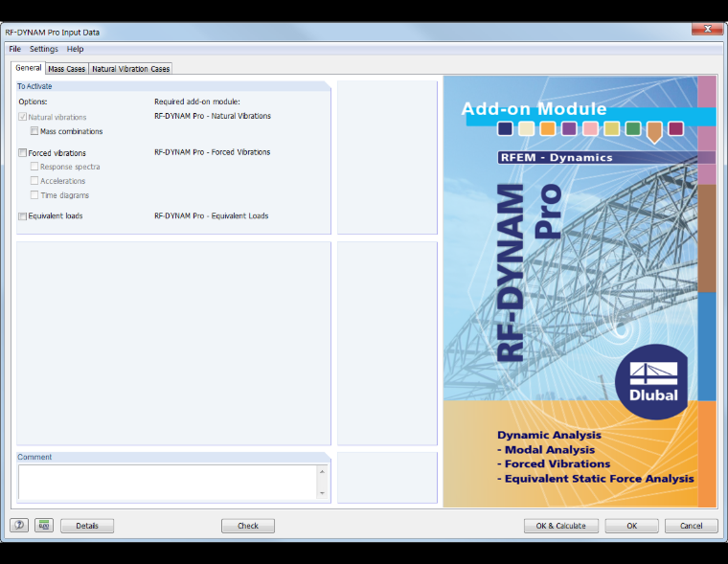Click the orange color square in banner
The image size is (728, 564).
pos(547,128)
